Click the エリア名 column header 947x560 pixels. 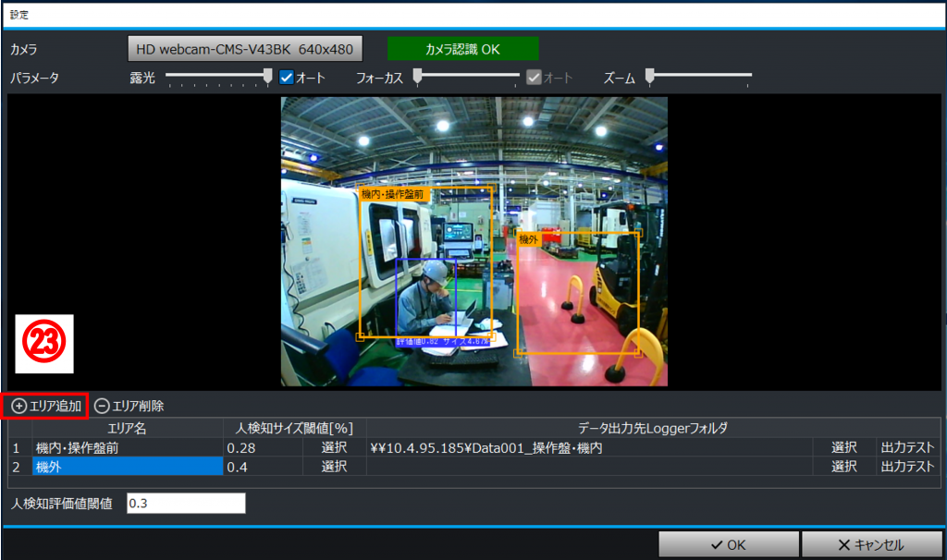[x=127, y=429]
